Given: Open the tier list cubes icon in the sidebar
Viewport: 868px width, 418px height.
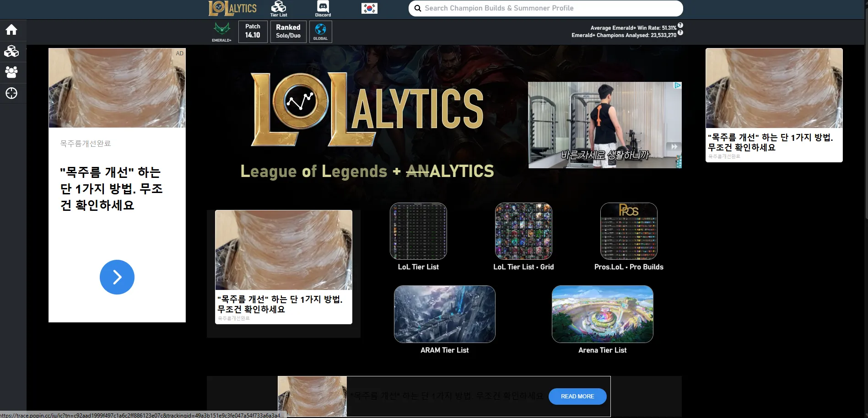Looking at the screenshot, I should pyautogui.click(x=11, y=51).
